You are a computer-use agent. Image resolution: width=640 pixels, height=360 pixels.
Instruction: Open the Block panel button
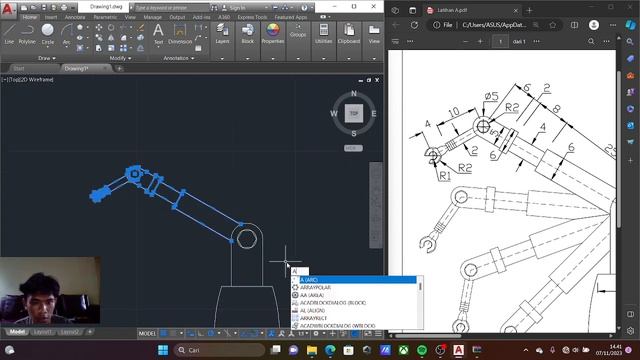(x=247, y=34)
